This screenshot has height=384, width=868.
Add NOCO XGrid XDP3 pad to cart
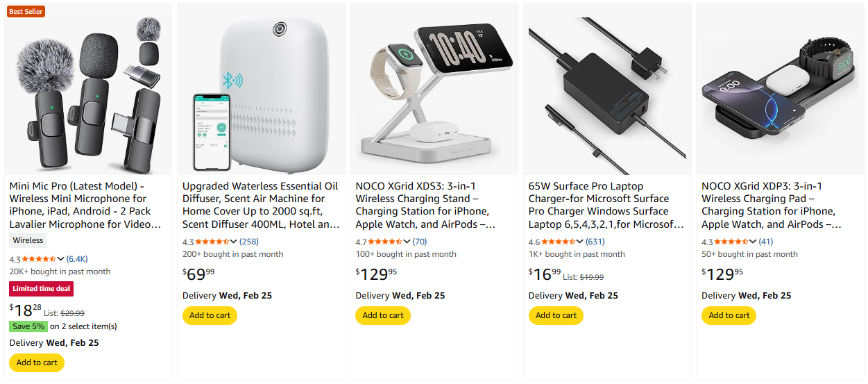729,315
